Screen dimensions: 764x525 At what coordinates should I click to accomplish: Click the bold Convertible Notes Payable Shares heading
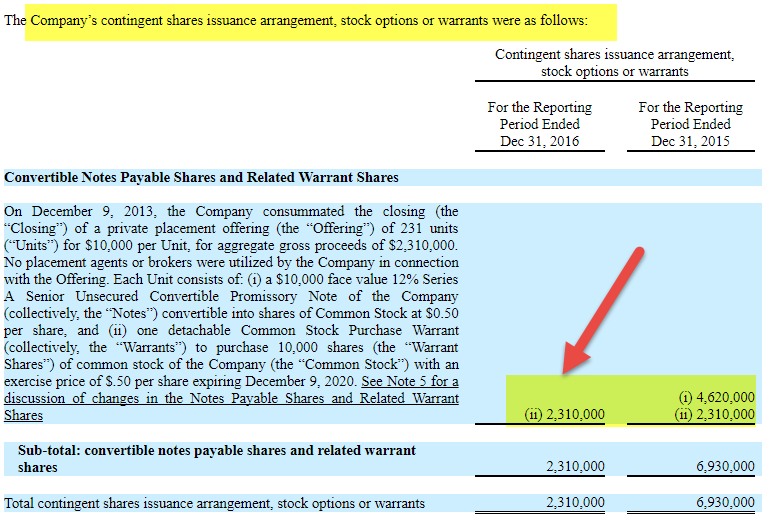click(201, 177)
